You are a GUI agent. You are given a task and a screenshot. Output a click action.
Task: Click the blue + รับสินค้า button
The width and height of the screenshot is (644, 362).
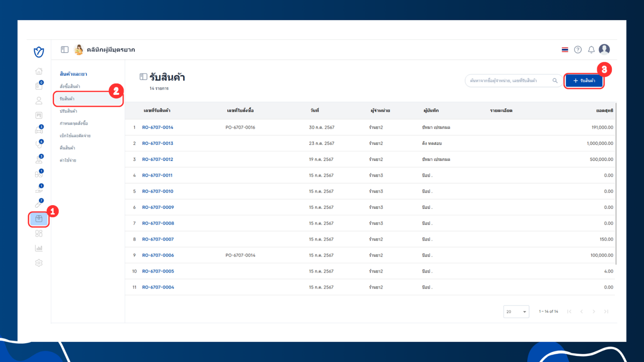pyautogui.click(x=584, y=80)
